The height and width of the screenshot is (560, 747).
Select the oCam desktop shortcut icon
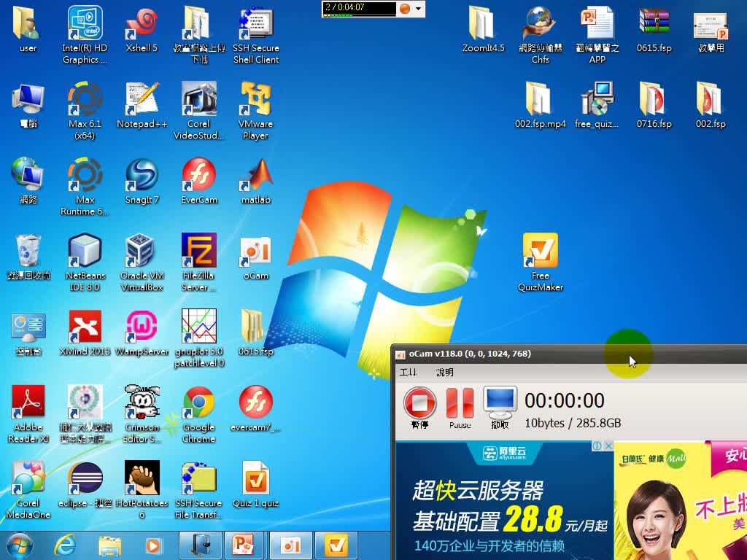click(256, 257)
